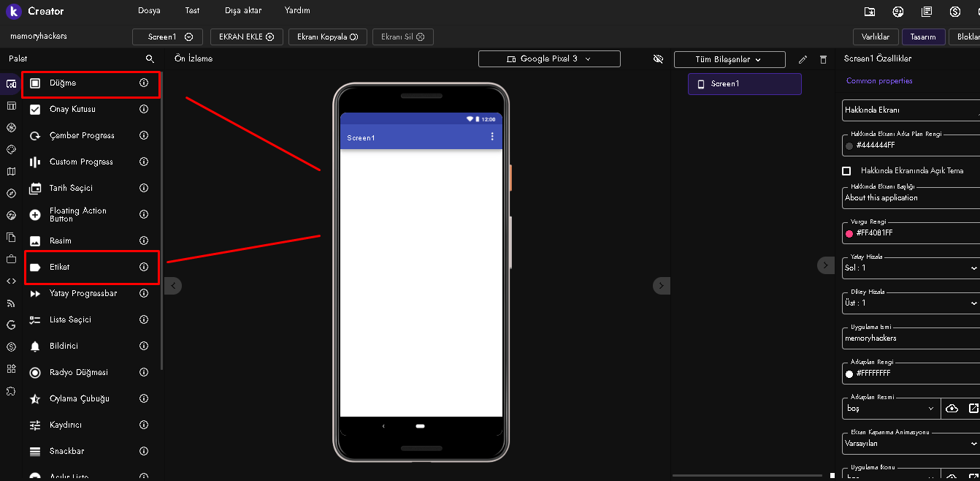This screenshot has height=481, width=980.
Task: Open the Dışa aktar menu
Action: 242,11
